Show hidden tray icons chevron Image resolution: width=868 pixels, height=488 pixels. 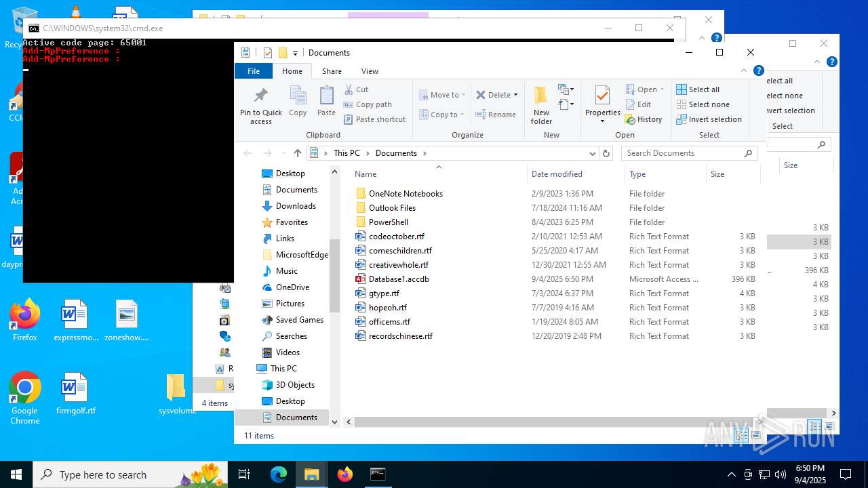731,474
